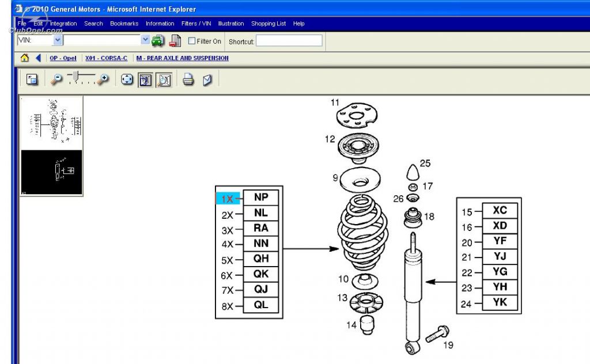
Task: Click the YF shock absorber code
Action: point(500,241)
